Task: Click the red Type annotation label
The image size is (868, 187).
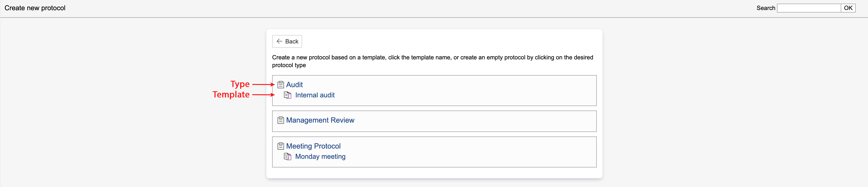Action: click(x=240, y=84)
